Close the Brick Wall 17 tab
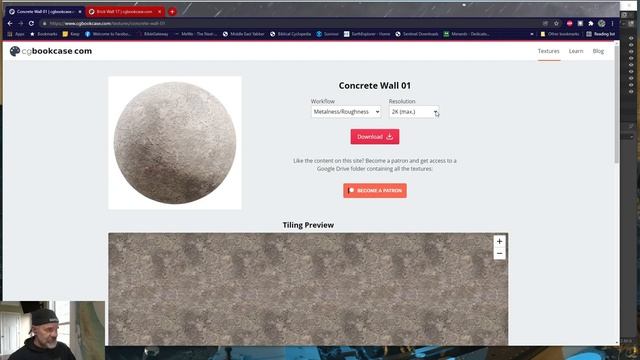Image resolution: width=640 pixels, height=360 pixels. tap(160, 12)
